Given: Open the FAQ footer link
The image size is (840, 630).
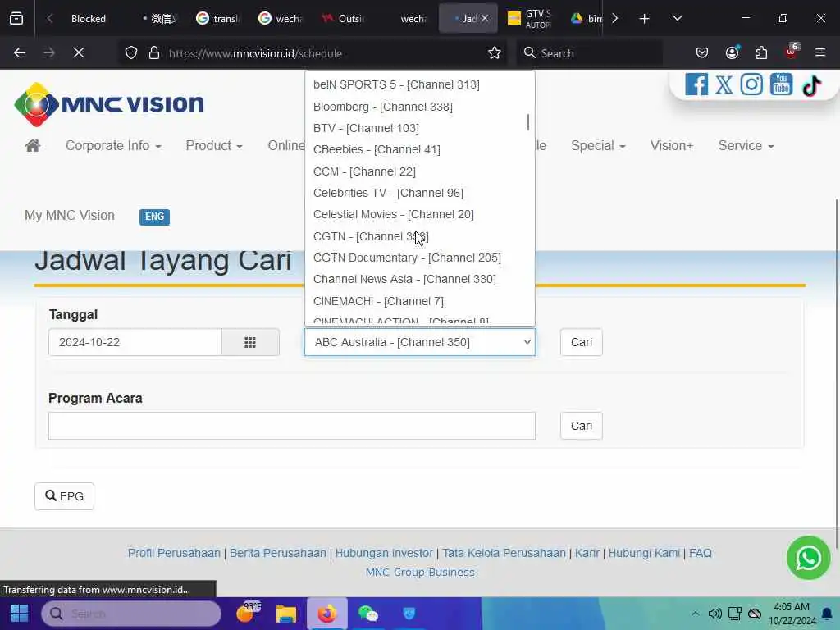Looking at the screenshot, I should (x=701, y=553).
